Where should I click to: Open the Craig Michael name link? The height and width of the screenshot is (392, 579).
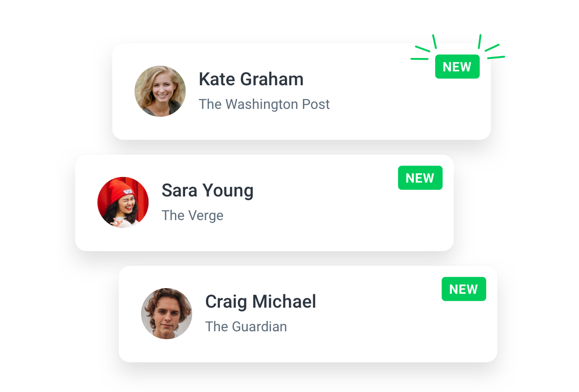click(x=261, y=302)
